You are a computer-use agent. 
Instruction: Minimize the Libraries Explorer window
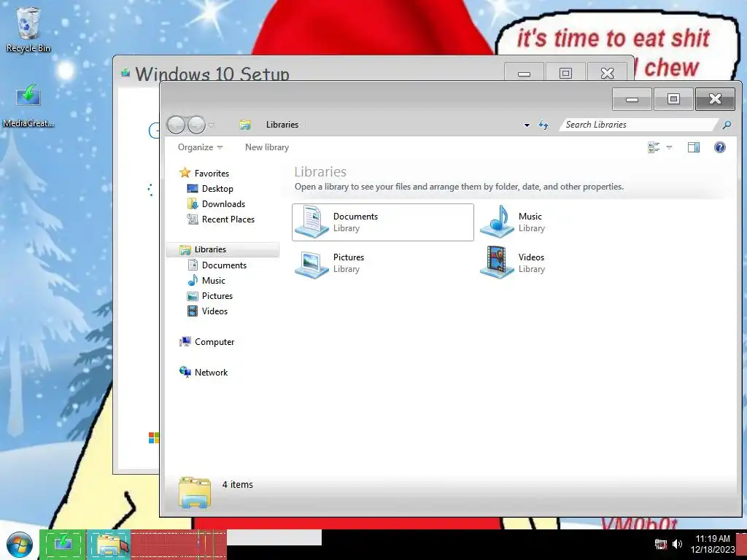(x=632, y=99)
